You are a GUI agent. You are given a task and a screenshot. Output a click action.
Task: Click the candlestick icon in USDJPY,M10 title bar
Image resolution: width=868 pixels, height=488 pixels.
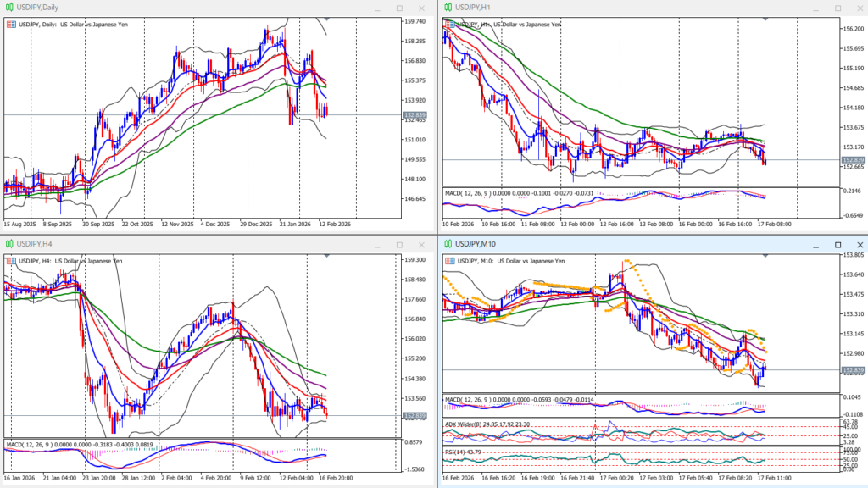pyautogui.click(x=447, y=245)
